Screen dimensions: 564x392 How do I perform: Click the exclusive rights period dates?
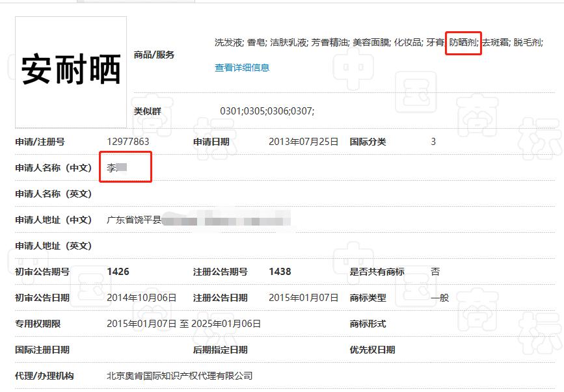[183, 323]
